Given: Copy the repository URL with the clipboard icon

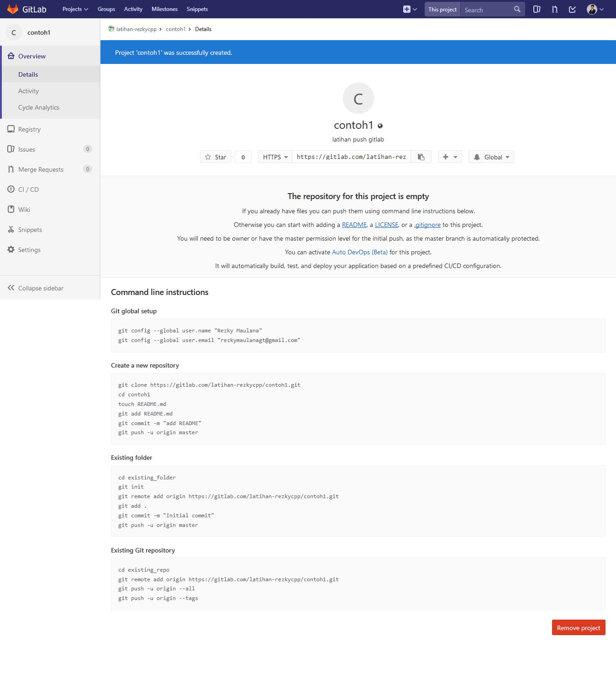Looking at the screenshot, I should pos(421,157).
